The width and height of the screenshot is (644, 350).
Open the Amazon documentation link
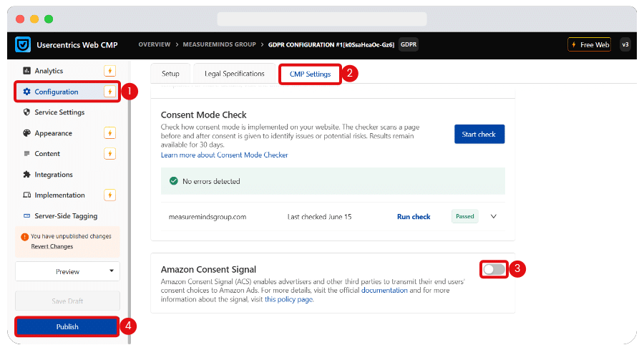[384, 290]
